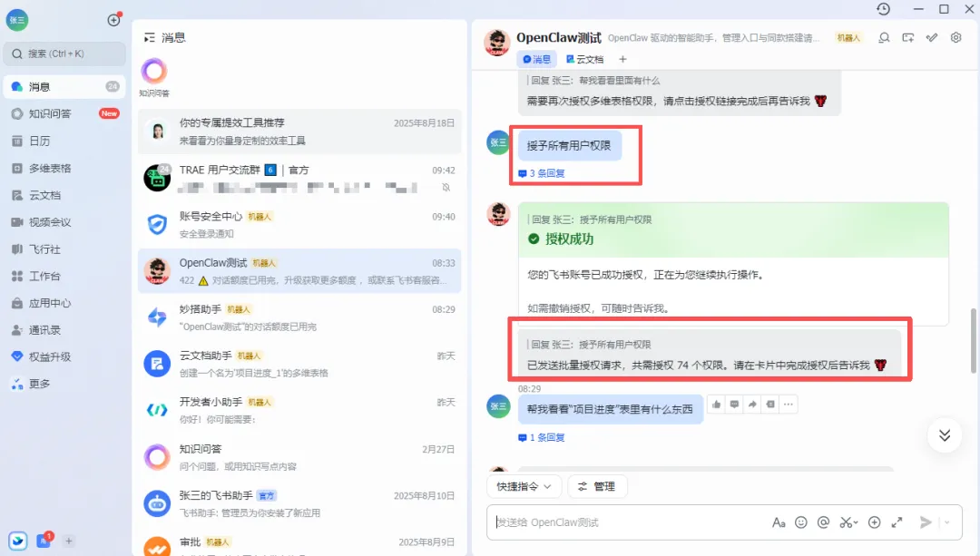Image resolution: width=980 pixels, height=556 pixels.
Task: Click the 发送给 OpenClaw测试 message input
Action: [625, 522]
